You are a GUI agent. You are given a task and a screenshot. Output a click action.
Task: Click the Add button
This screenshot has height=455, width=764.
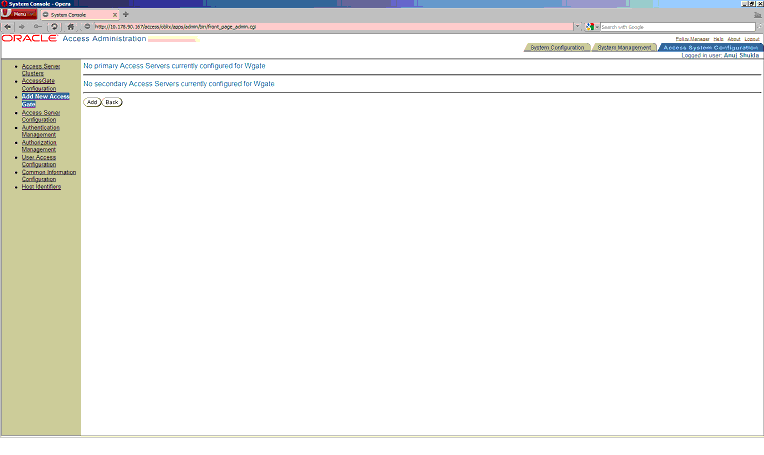(92, 102)
